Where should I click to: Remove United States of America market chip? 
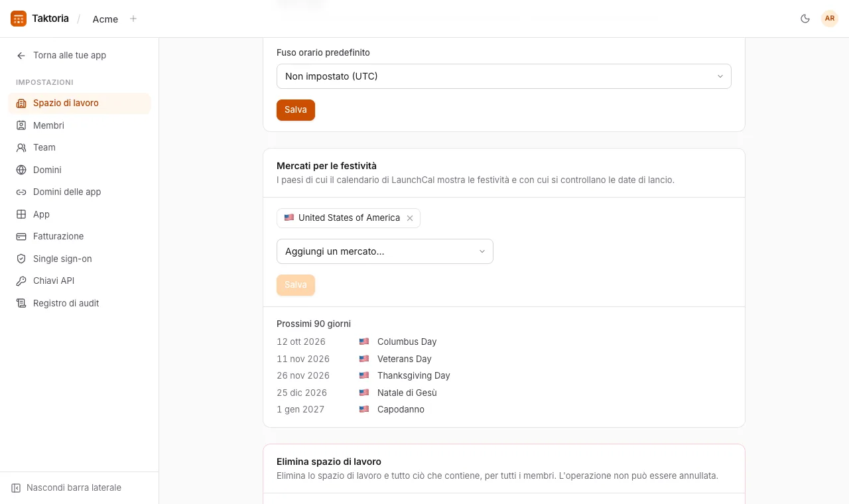pos(410,218)
